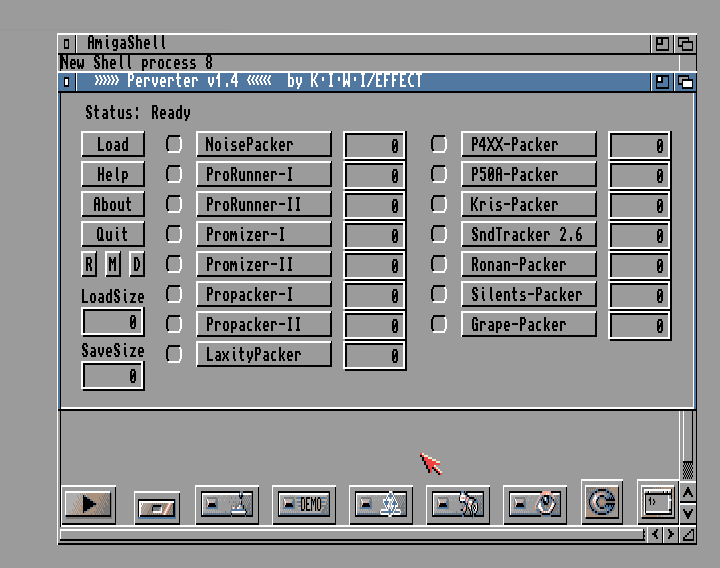
Task: Click the small empty drawer icon
Action: click(157, 509)
